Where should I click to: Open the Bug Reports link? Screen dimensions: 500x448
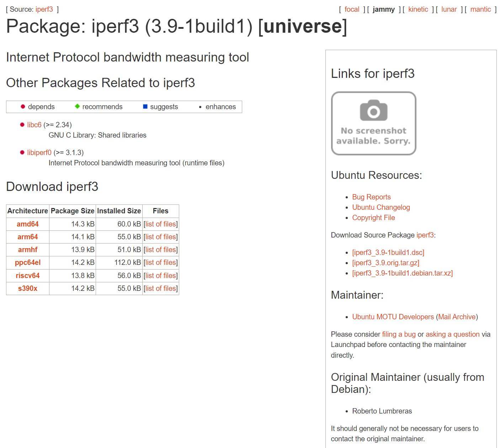pos(371,197)
